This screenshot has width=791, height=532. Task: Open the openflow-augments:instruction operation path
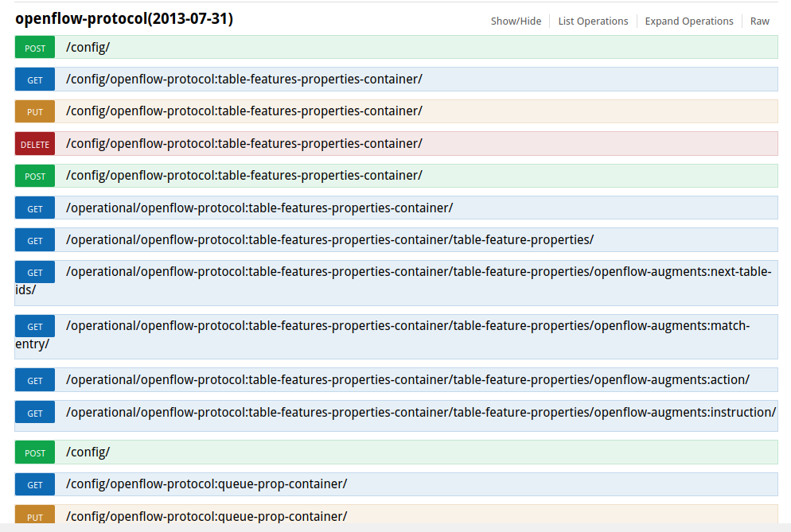tap(420, 412)
